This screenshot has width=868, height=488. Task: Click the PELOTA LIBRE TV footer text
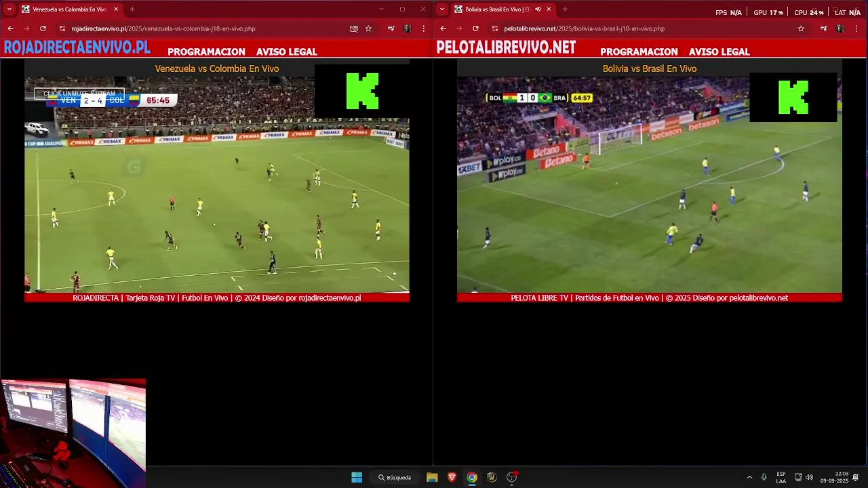(x=650, y=298)
